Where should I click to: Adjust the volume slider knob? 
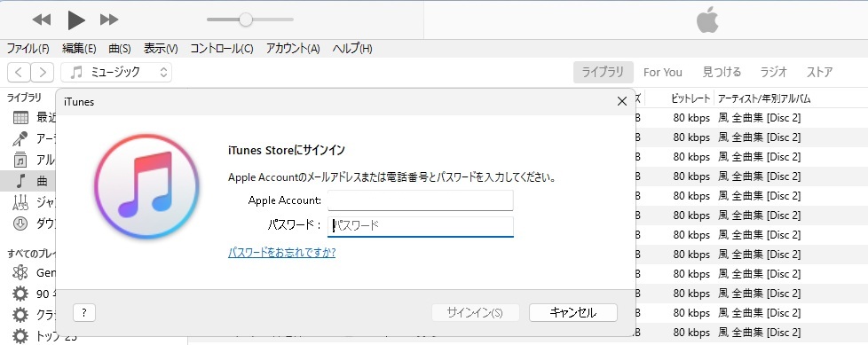pos(246,20)
